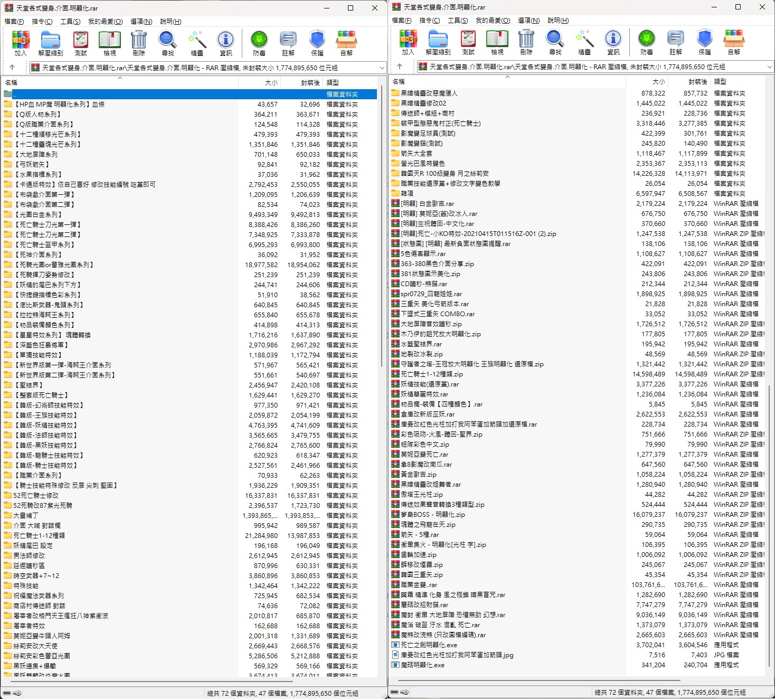Image resolution: width=775 pixels, height=700 pixels.
Task: Click the 註解 (Comment) icon in right window
Action: [676, 42]
